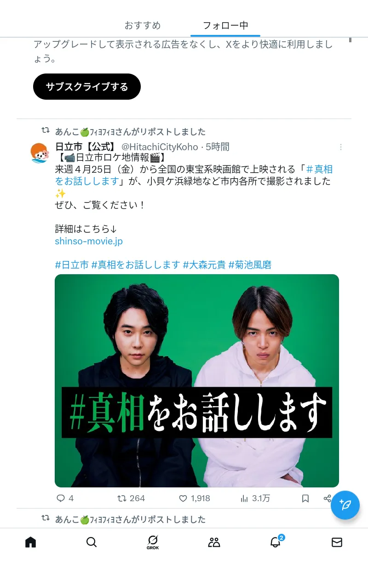Open the Communities people icon
The image size is (368, 588).
click(x=214, y=542)
